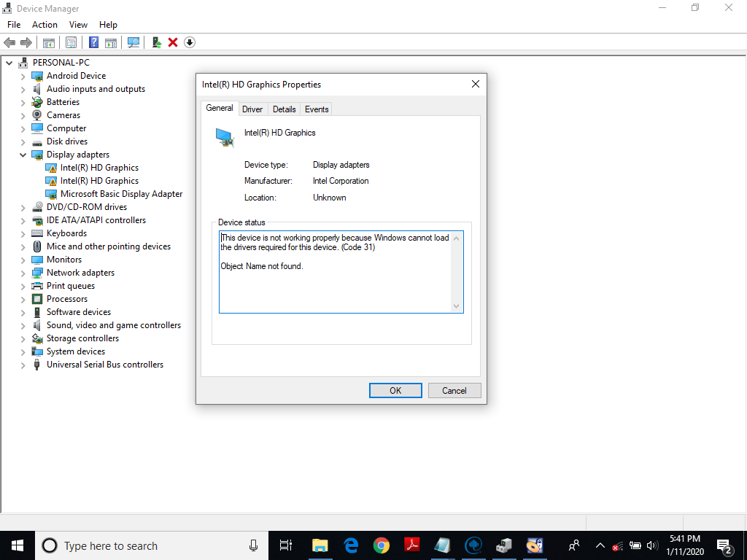This screenshot has height=560, width=747.
Task: Click the Software devices tree item
Action: (79, 312)
